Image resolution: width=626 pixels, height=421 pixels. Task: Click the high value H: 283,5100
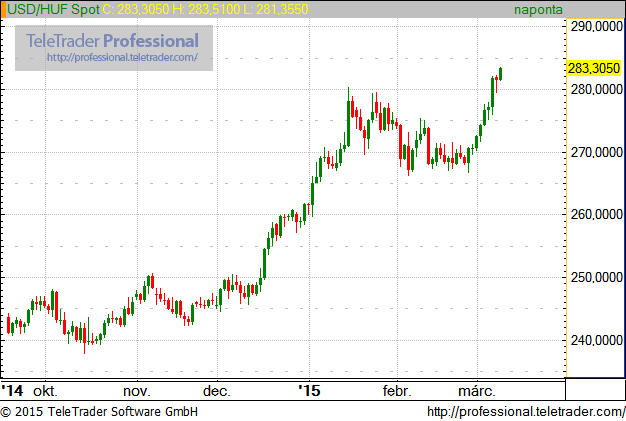(x=206, y=9)
